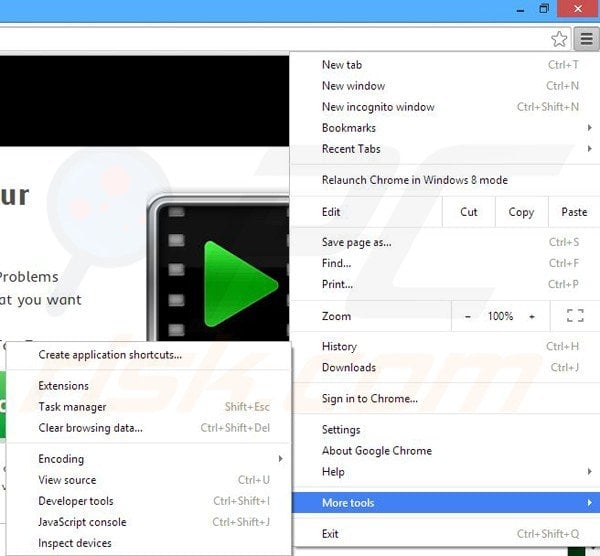Choose New window from menu
The height and width of the screenshot is (556, 600).
pyautogui.click(x=446, y=86)
